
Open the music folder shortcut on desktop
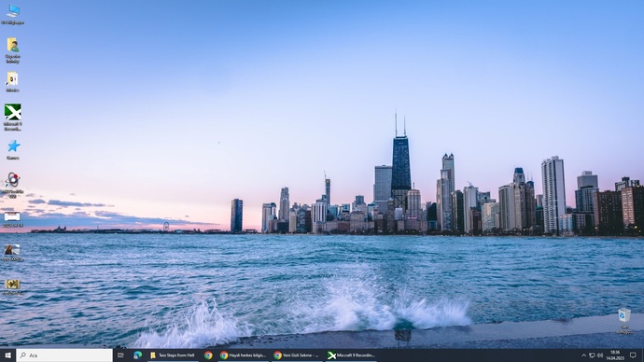click(x=12, y=81)
